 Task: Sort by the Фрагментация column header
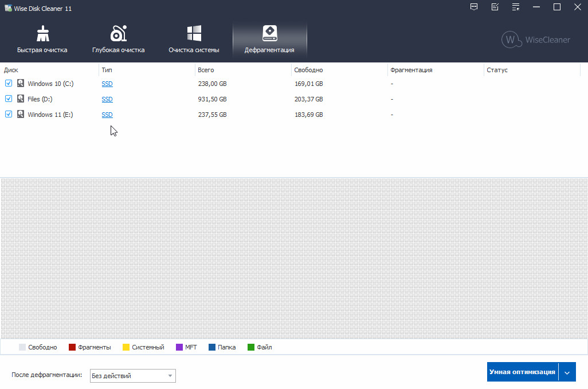(411, 70)
